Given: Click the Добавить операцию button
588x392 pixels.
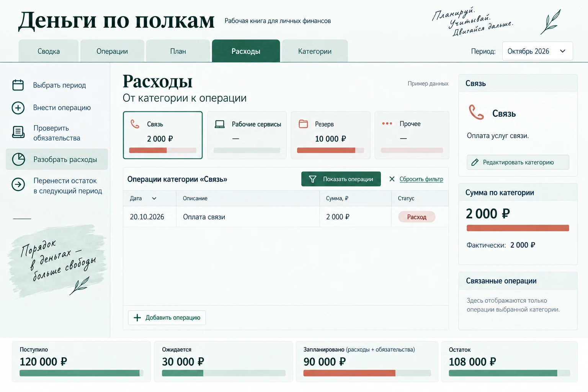Looking at the screenshot, I should [x=167, y=318].
